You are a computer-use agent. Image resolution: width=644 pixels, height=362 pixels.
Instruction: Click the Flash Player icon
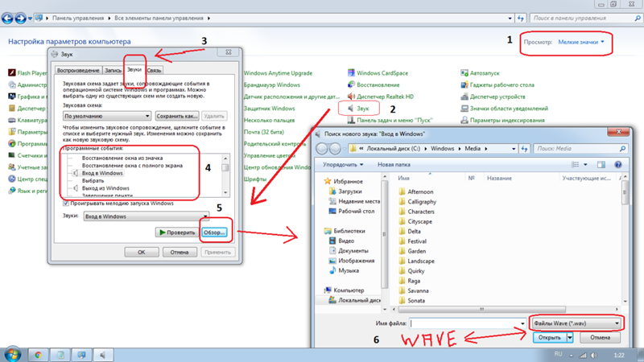coord(12,73)
